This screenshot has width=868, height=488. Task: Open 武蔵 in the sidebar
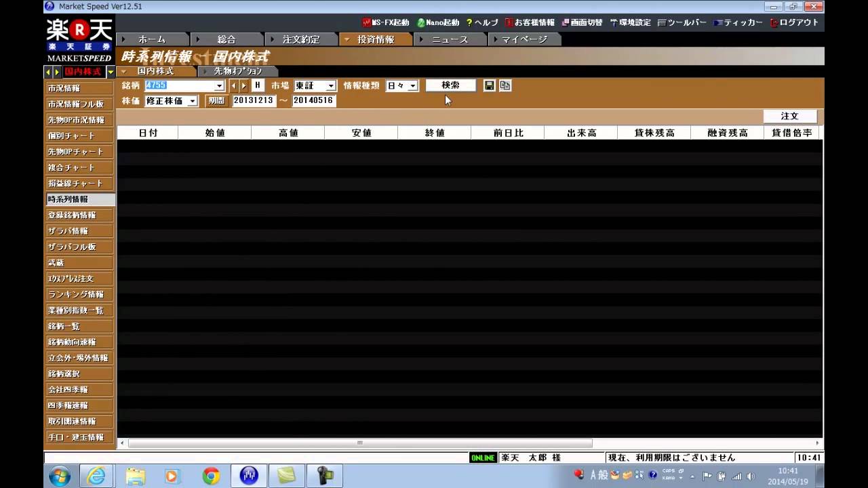click(x=79, y=262)
